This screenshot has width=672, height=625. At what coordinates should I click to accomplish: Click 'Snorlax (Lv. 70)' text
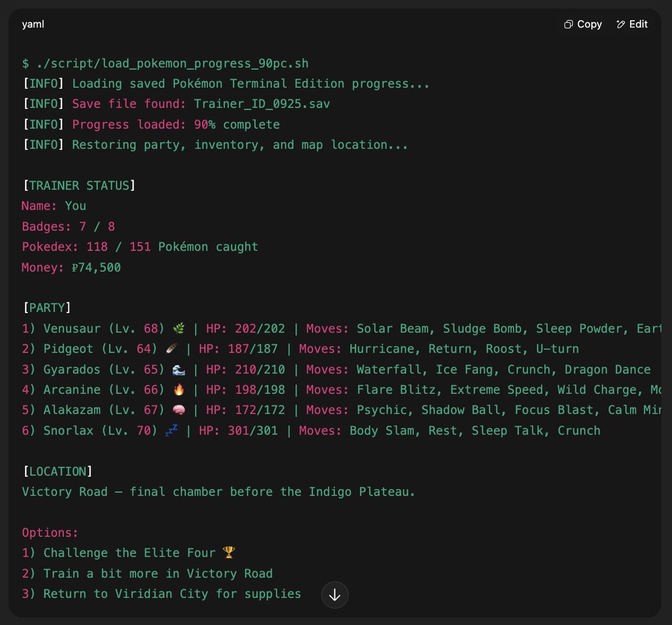(101, 430)
